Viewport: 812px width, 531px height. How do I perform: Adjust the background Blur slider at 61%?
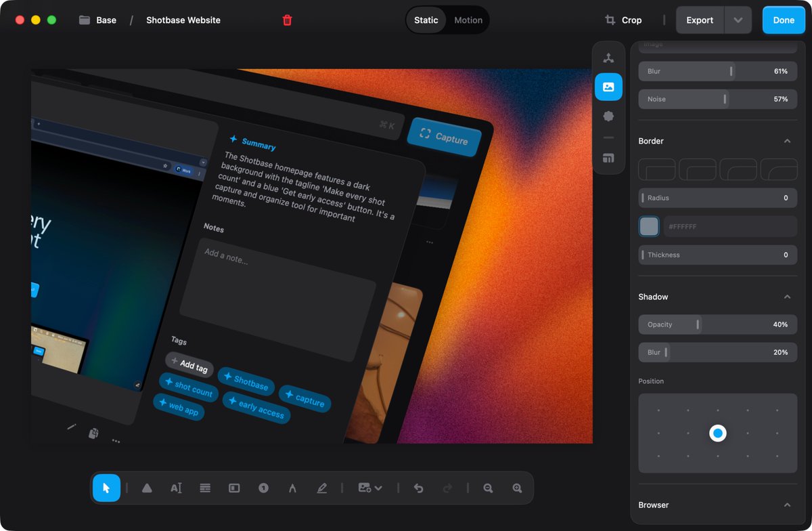(x=718, y=71)
